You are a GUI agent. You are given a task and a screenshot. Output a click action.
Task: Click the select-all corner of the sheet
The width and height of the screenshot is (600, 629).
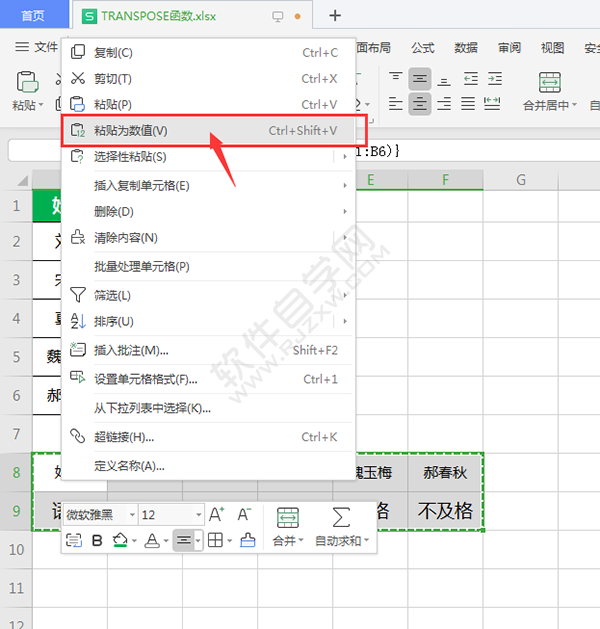pyautogui.click(x=22, y=180)
